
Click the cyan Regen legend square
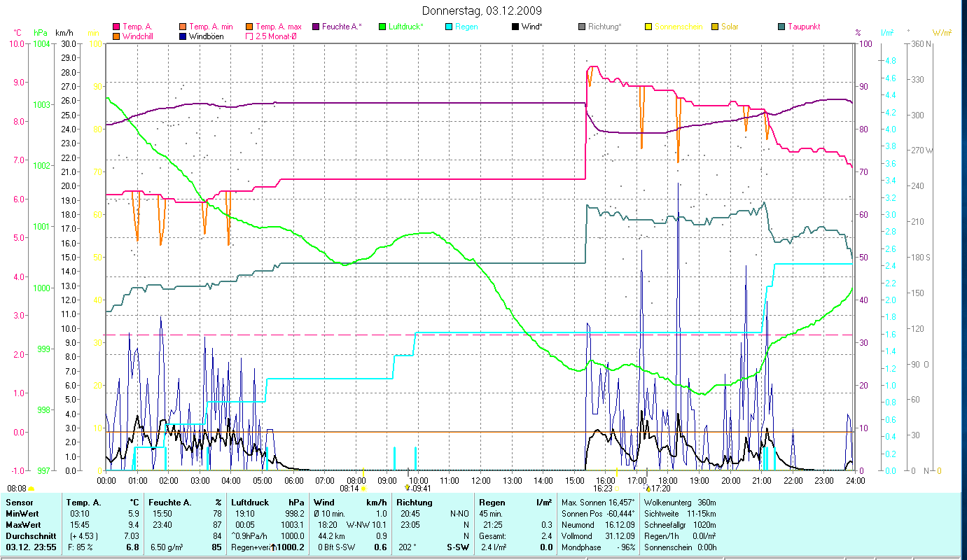point(449,27)
